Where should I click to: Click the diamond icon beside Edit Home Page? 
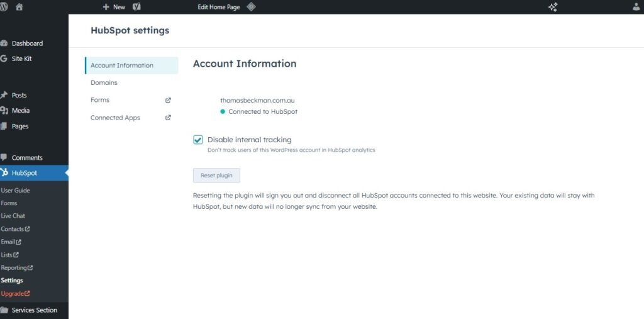point(251,7)
